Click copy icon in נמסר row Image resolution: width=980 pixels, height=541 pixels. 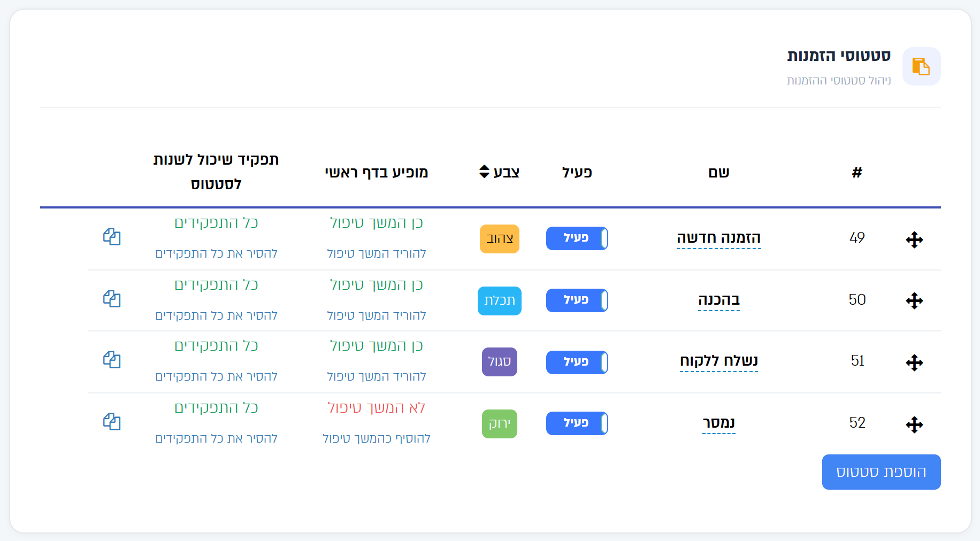[x=112, y=422]
